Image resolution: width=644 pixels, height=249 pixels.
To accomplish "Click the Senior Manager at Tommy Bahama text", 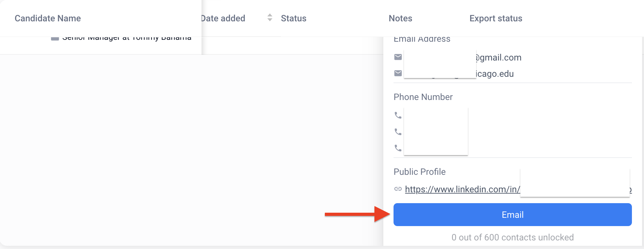I will pos(127,39).
